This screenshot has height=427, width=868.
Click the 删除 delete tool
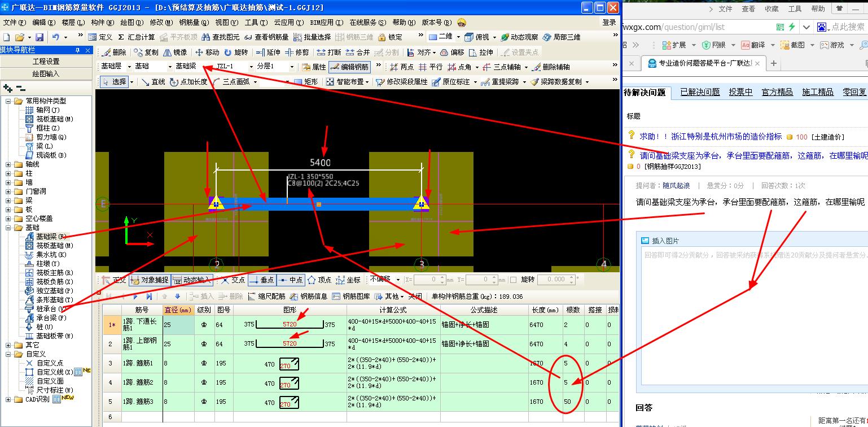[x=115, y=52]
